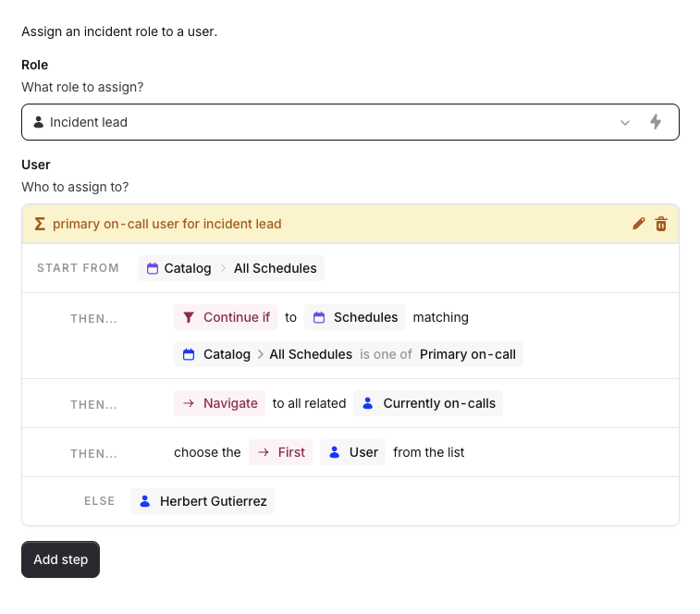Expand the Role dropdown chevron
Viewport: 700px width, 614px height.
(625, 122)
